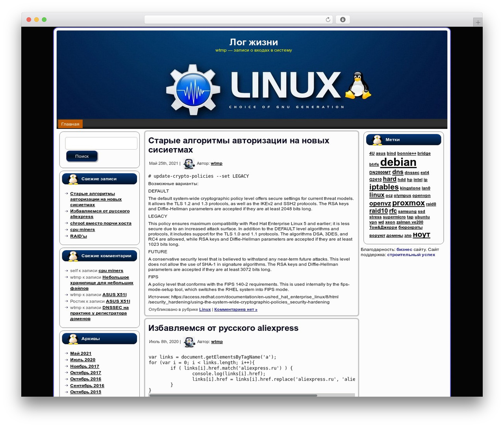Open the Ноябрь 2017 archive

[85, 367]
